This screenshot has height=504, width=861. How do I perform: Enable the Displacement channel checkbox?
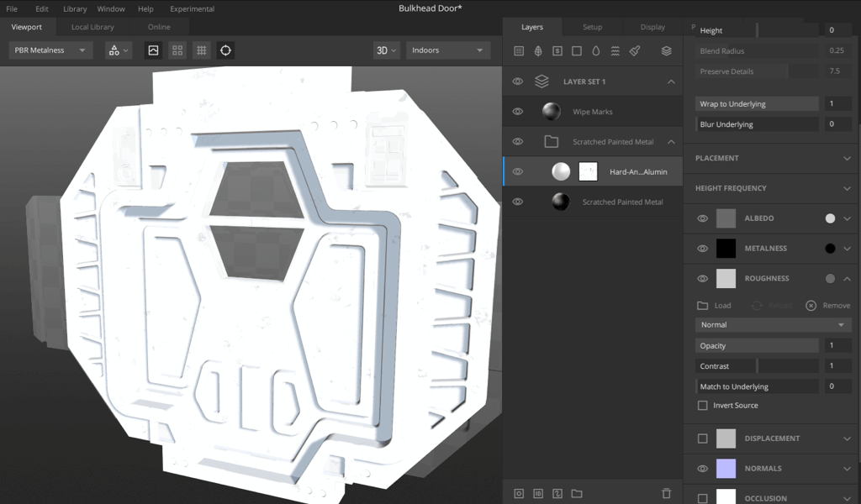[x=703, y=438]
